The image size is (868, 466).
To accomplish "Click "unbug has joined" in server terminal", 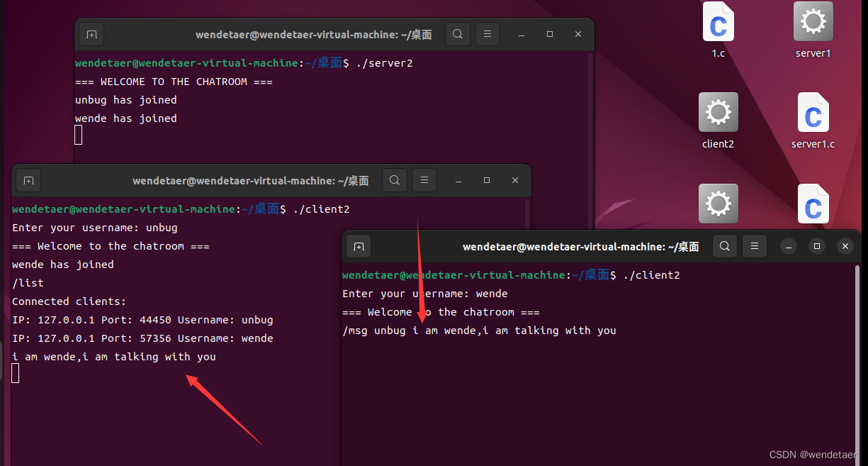I will (x=126, y=100).
